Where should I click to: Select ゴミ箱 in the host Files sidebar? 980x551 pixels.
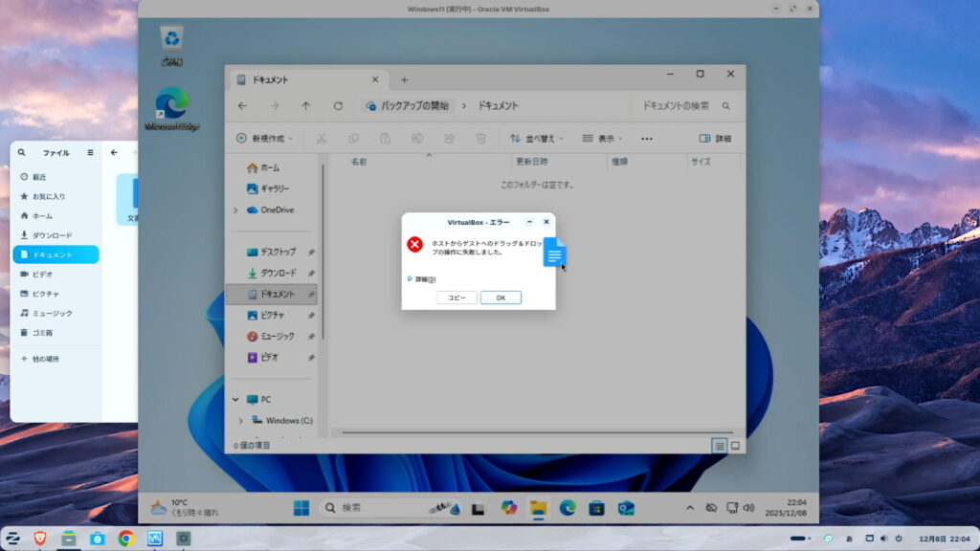coord(42,333)
